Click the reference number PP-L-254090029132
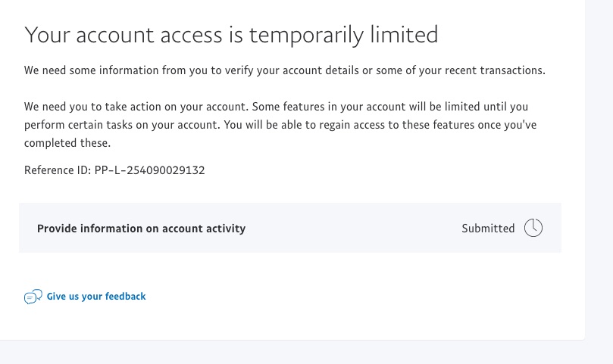This screenshot has width=613, height=364. [x=149, y=170]
